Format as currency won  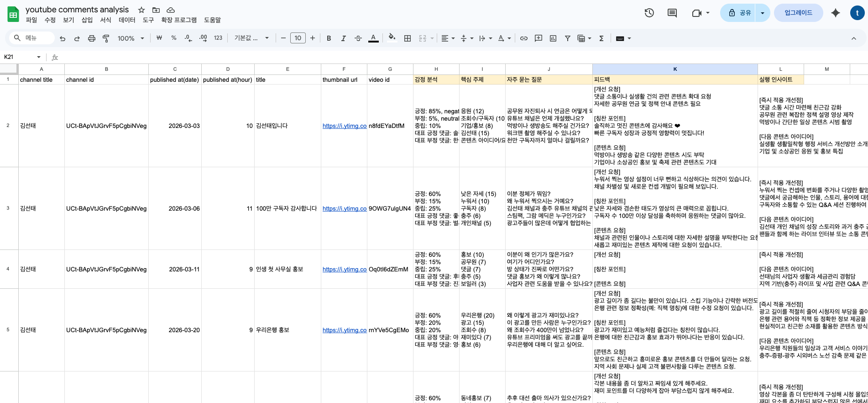[159, 38]
